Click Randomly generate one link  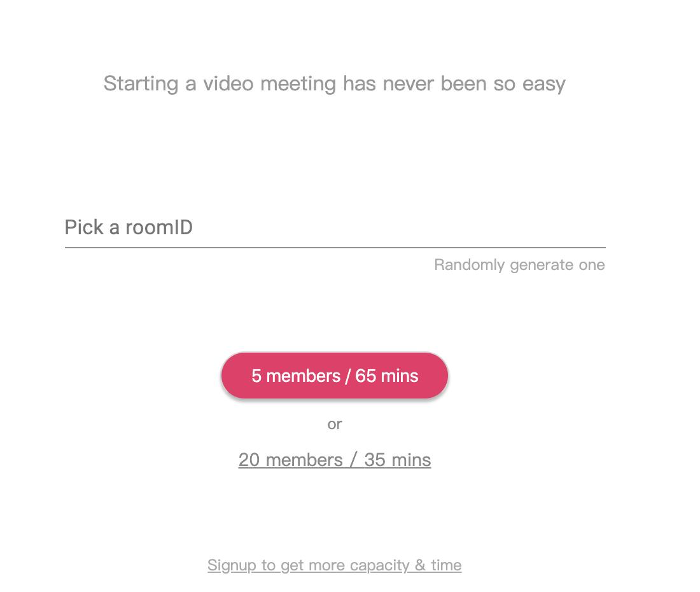pos(519,265)
